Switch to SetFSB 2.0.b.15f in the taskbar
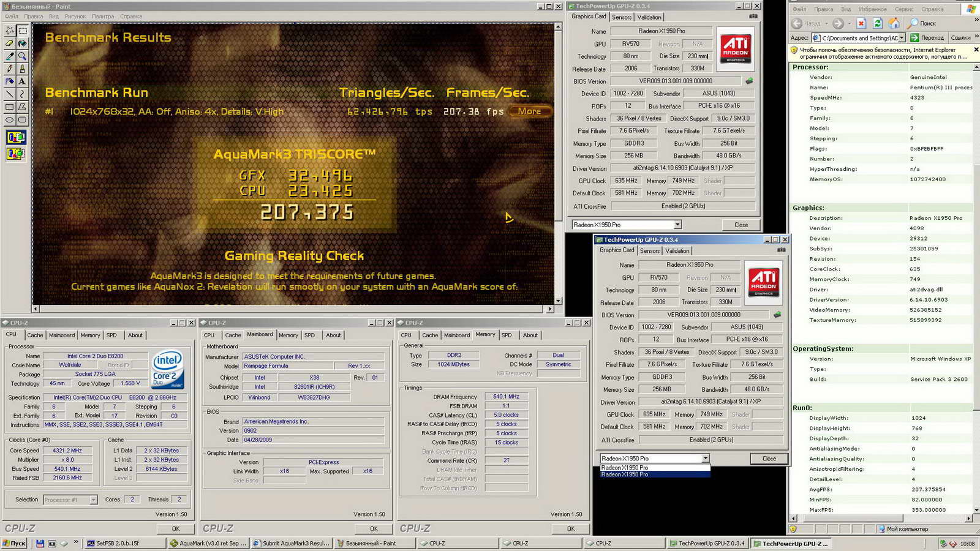 [124, 543]
